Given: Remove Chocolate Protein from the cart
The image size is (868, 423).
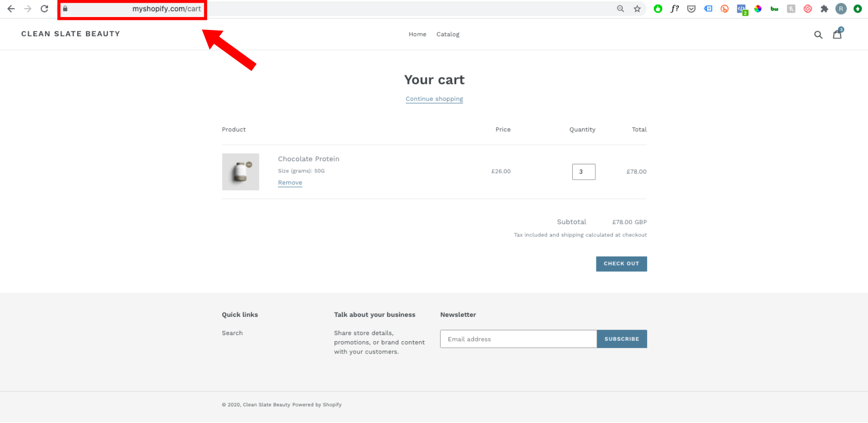Looking at the screenshot, I should tap(290, 182).
